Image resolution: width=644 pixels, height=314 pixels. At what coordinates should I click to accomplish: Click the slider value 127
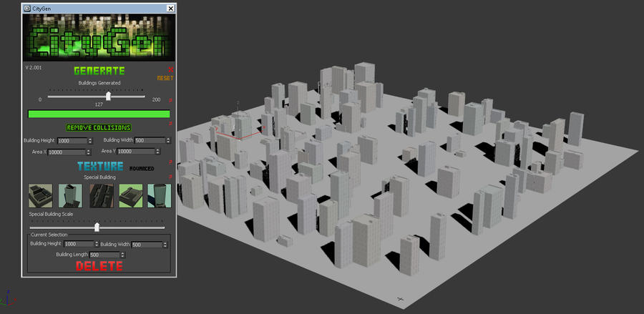point(99,104)
